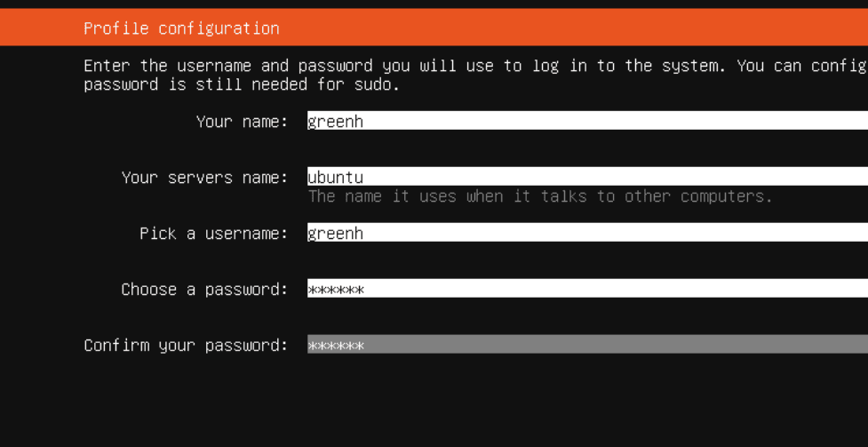Select the Confirm your password field
This screenshot has width=868, height=447.
587,344
